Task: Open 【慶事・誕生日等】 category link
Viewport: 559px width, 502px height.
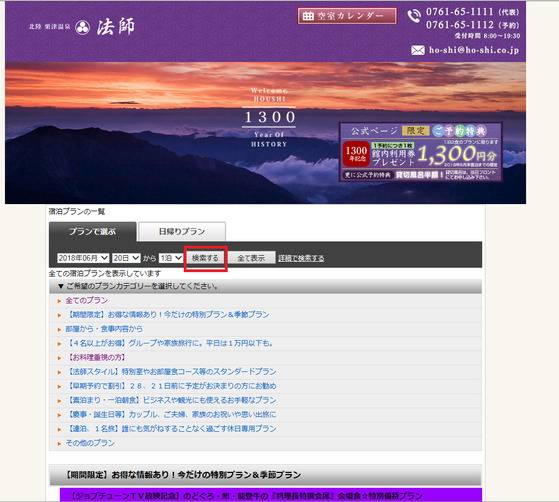Action: click(x=171, y=415)
